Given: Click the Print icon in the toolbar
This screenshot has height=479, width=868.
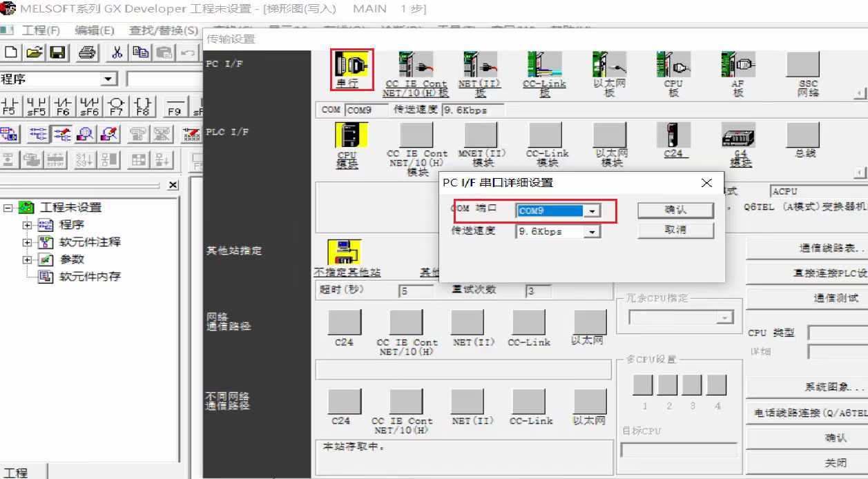Looking at the screenshot, I should (87, 52).
